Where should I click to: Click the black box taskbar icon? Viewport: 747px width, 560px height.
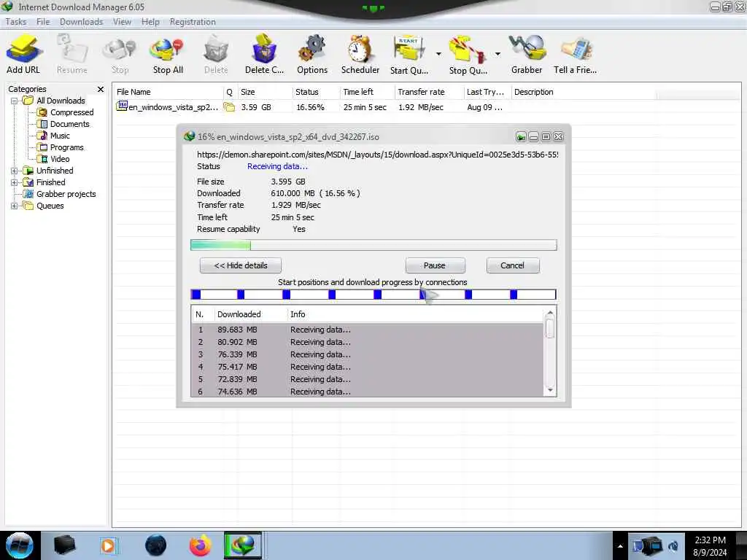(x=64, y=545)
